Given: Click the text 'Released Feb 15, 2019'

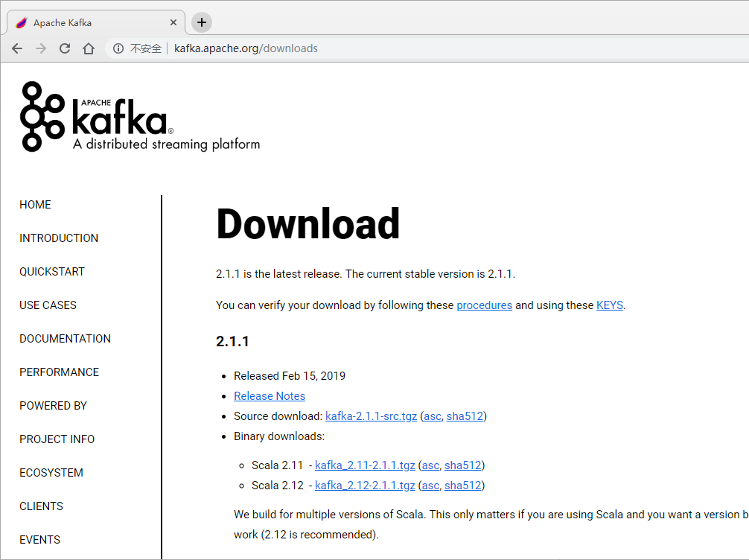Looking at the screenshot, I should click(290, 375).
